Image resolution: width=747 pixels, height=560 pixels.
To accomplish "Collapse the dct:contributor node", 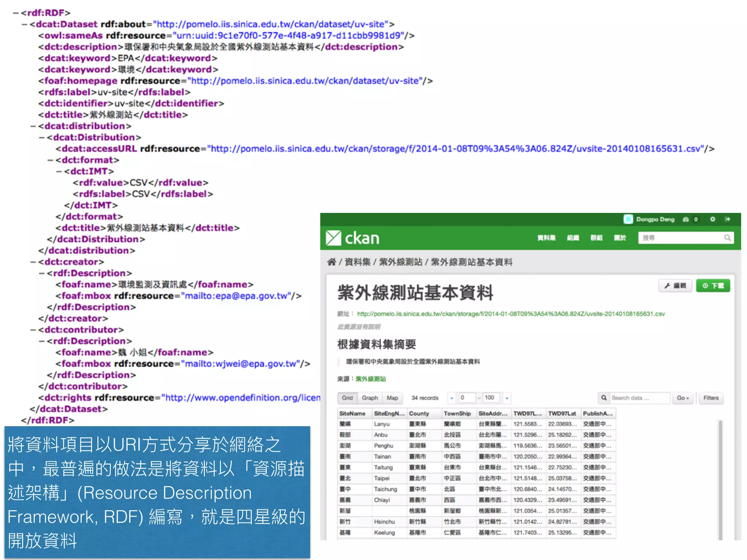I will pyautogui.click(x=33, y=330).
